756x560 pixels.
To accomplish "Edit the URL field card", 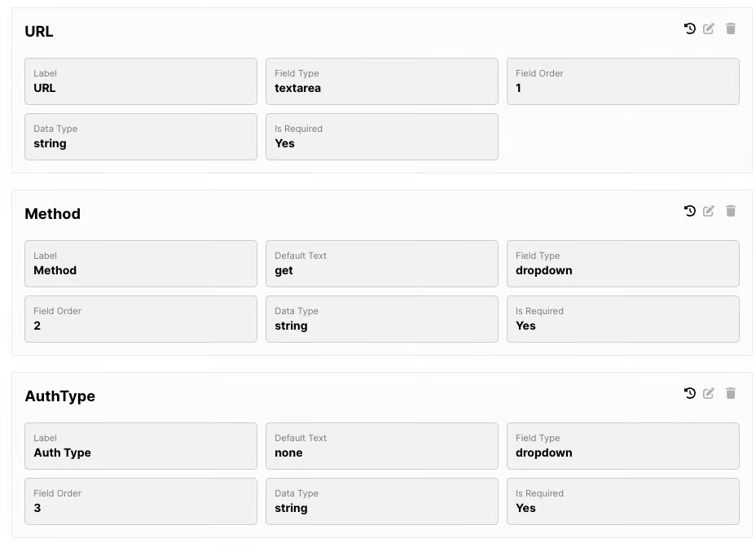I will [709, 28].
